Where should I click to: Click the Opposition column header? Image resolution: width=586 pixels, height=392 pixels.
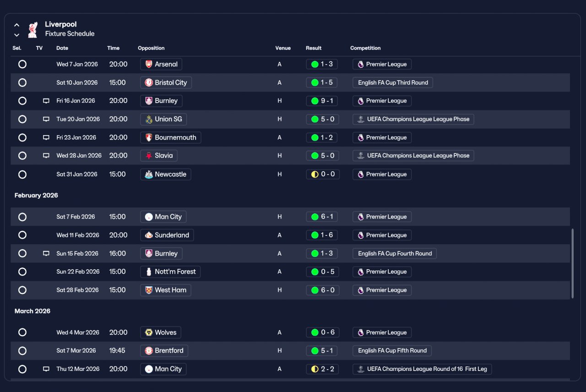coord(151,48)
